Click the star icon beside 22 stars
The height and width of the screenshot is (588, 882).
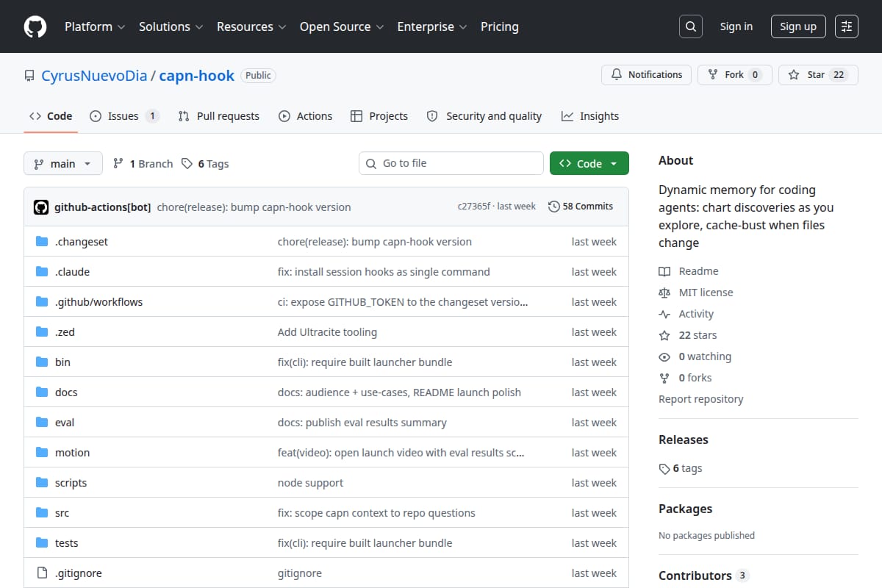coord(664,335)
